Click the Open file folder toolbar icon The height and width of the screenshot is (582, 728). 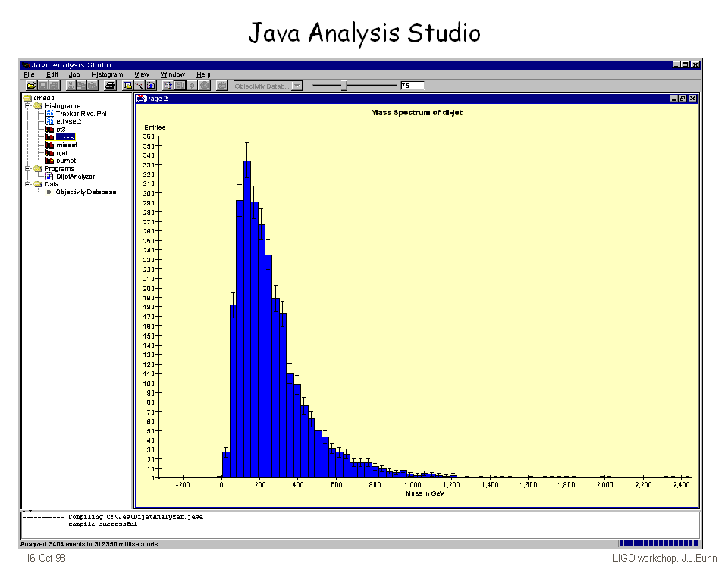[x=31, y=86]
